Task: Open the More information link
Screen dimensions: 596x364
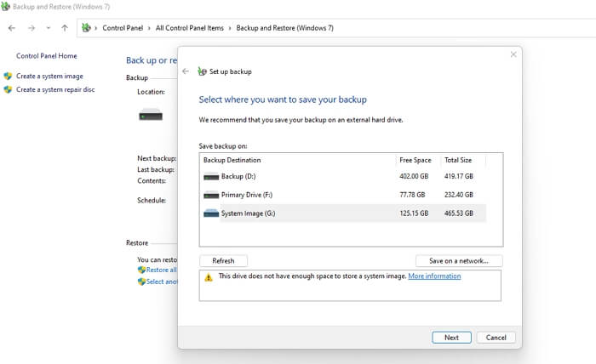Action: (x=434, y=276)
